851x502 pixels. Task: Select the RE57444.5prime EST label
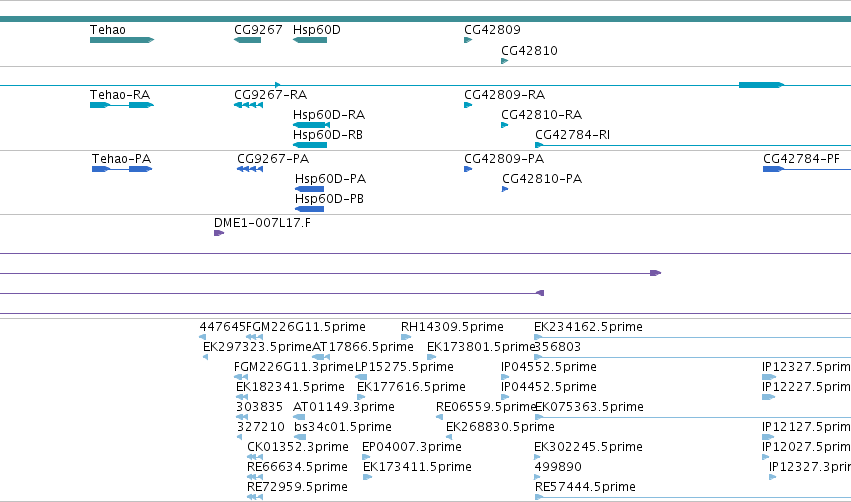[x=585, y=486]
